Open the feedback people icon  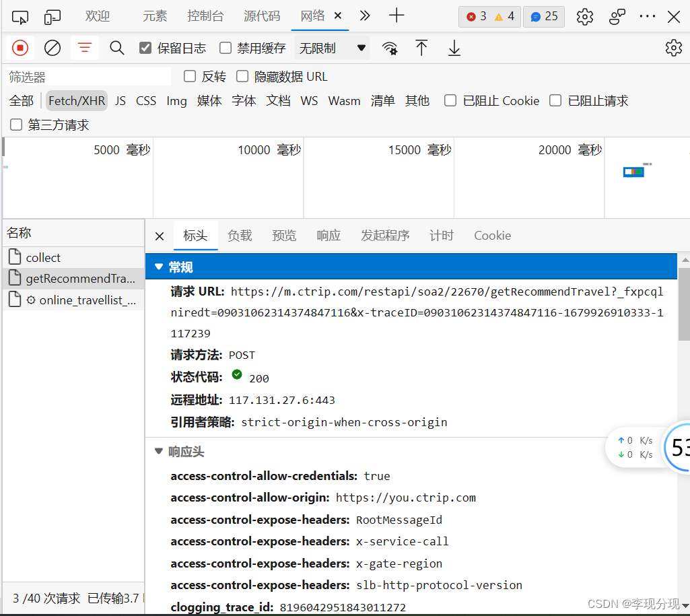pyautogui.click(x=617, y=17)
